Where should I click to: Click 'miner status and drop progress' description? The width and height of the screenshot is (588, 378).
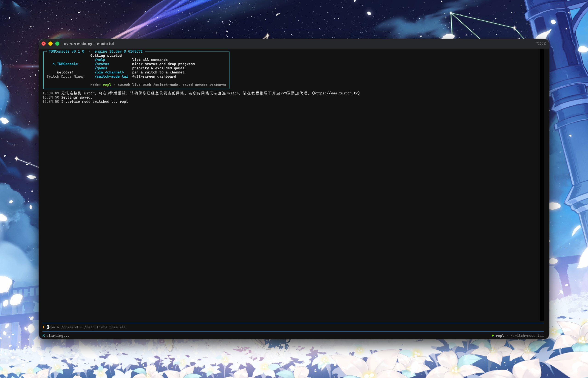tap(163, 64)
